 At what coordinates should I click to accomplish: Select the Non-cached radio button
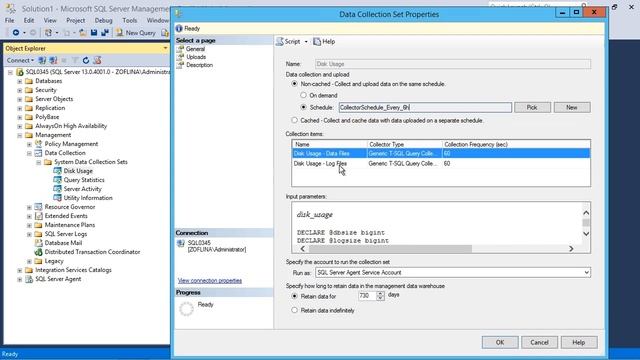294,84
